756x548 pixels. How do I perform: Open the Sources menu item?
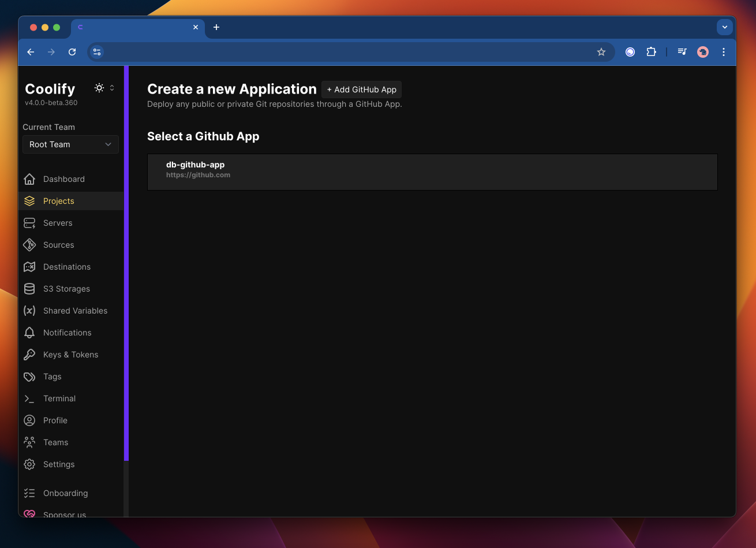point(70,245)
